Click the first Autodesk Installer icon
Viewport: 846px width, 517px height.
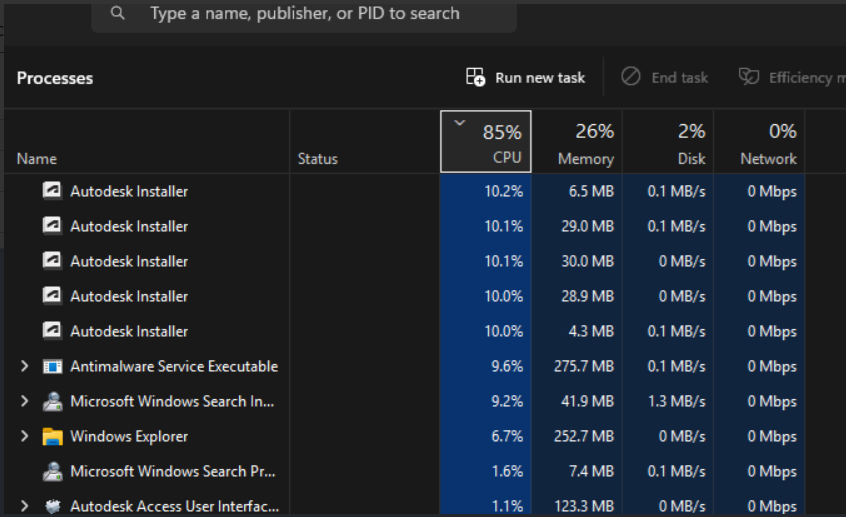coord(53,191)
